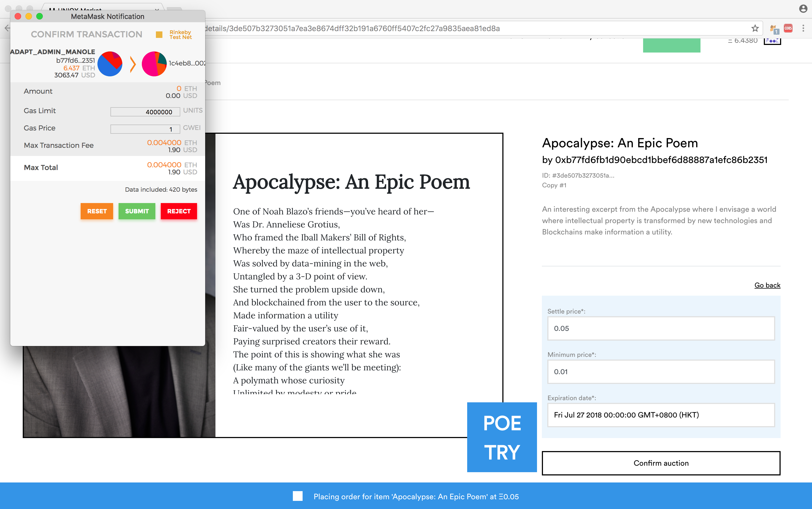Open the MetaMask fox extension icon

coord(773,28)
